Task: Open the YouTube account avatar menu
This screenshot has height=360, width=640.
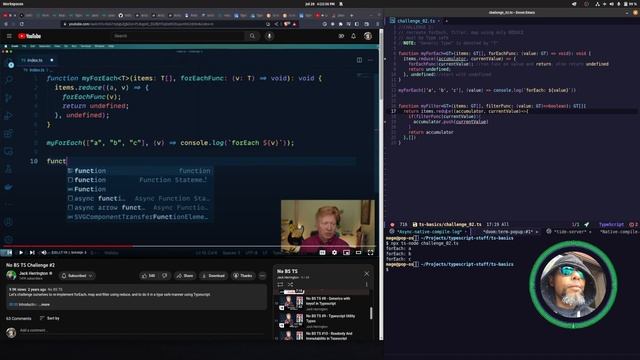Action: pyautogui.click(x=368, y=36)
